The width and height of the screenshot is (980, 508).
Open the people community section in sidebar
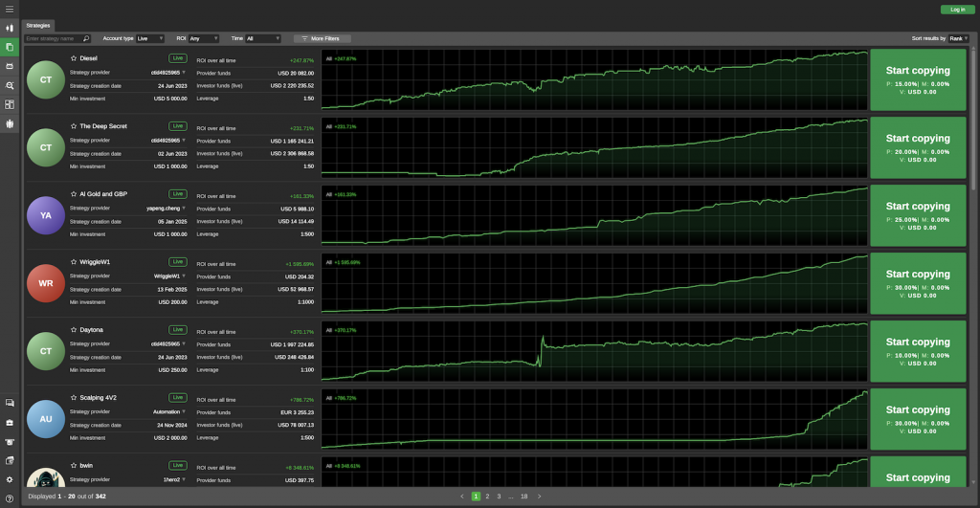[10, 123]
